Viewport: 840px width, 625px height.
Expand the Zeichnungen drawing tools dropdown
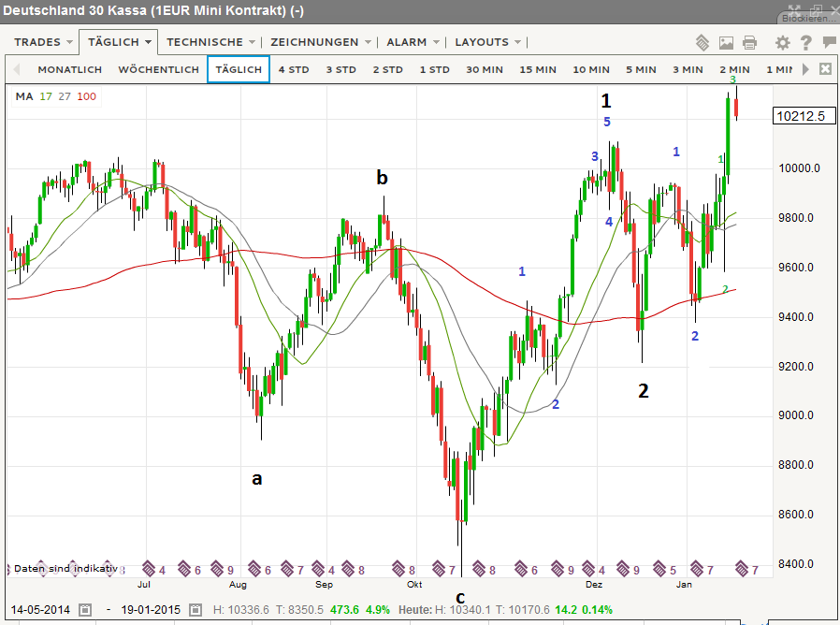click(321, 42)
